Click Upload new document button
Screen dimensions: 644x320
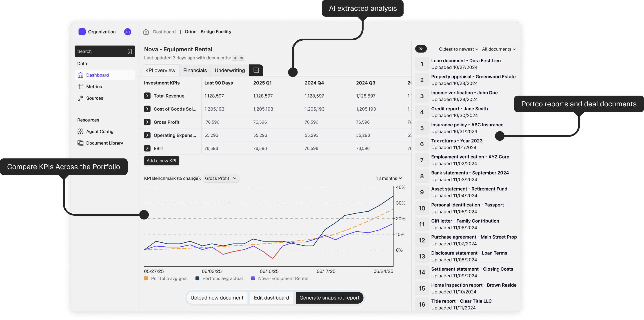[x=217, y=298]
